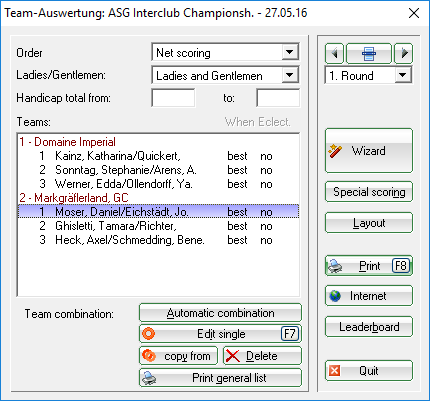Edit single team combination
This screenshot has width=430, height=401.
[220, 334]
